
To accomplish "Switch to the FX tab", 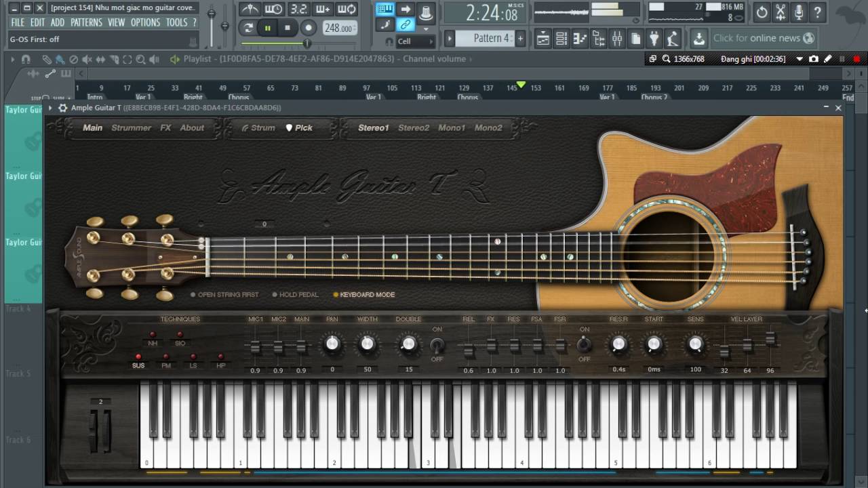I will (x=165, y=127).
